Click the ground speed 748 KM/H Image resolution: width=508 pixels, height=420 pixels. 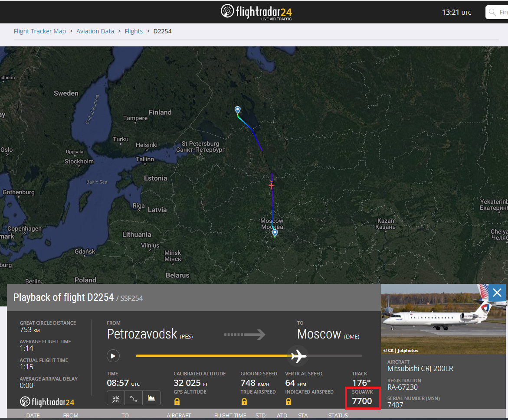pyautogui.click(x=255, y=383)
